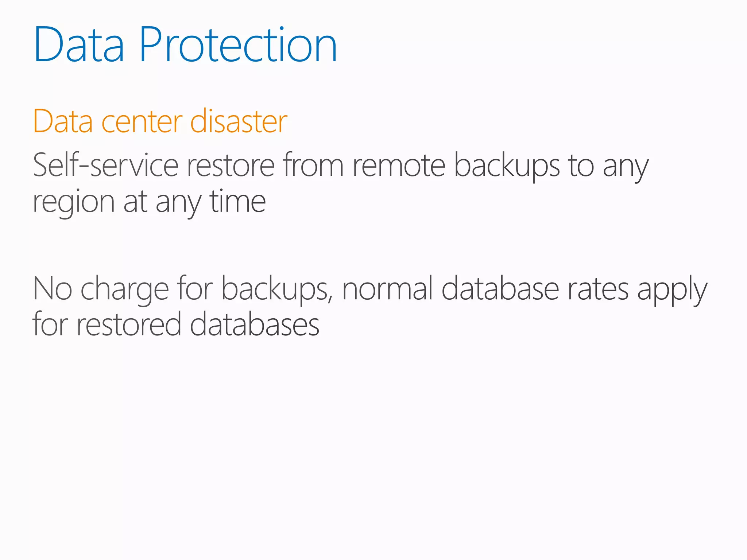Screen dimensions: 747x560
Task: Click the phrase 'for restored databases'
Action: [x=176, y=324]
